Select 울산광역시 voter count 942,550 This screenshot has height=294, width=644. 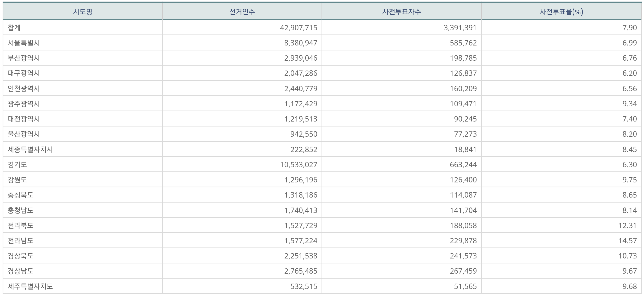(304, 134)
